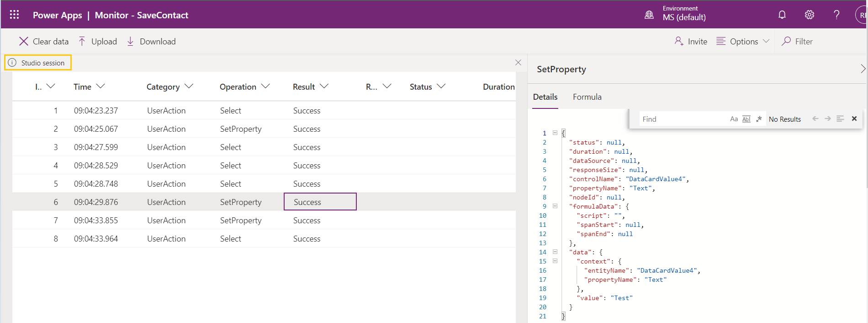The width and height of the screenshot is (868, 323).
Task: Collapse formulaData block at line 9
Action: (x=555, y=206)
